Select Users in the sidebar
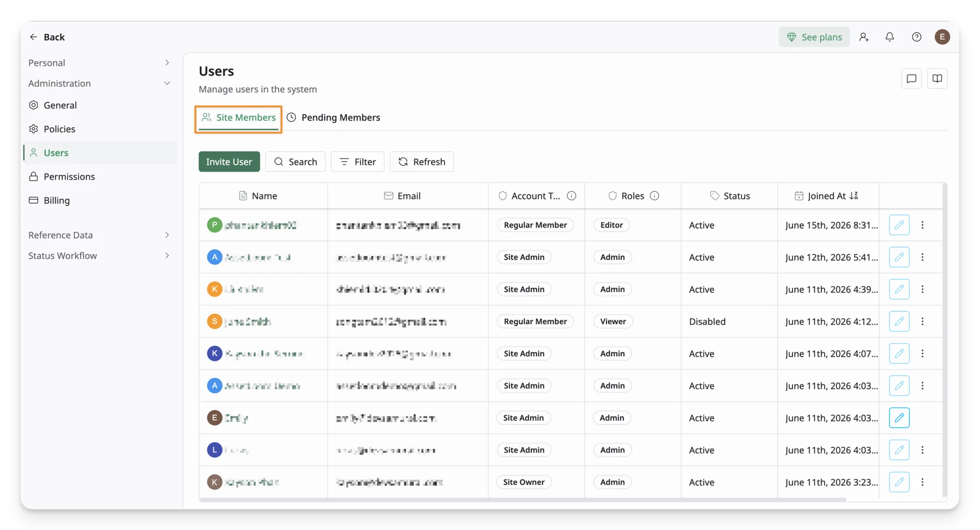 pos(101,153)
